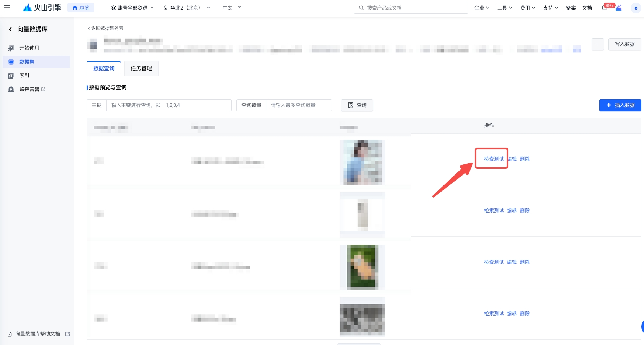Open the 中文 language dropdown
This screenshot has width=644, height=345.
coord(232,8)
